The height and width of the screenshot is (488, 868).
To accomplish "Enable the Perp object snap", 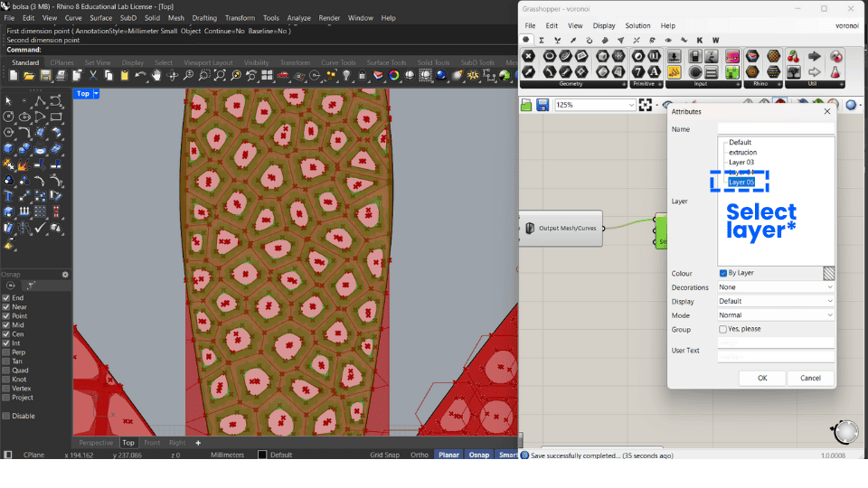I will [x=7, y=352].
